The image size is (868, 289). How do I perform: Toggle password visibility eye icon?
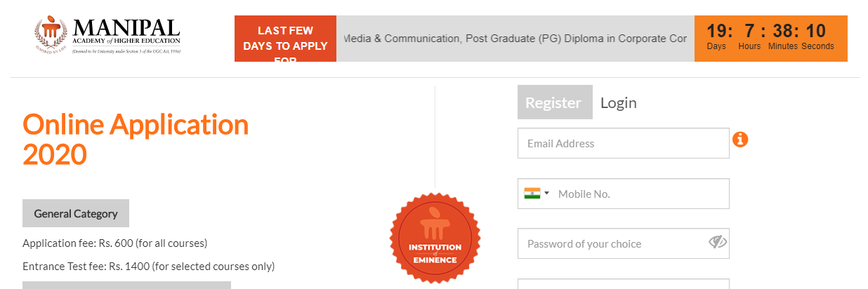[717, 243]
